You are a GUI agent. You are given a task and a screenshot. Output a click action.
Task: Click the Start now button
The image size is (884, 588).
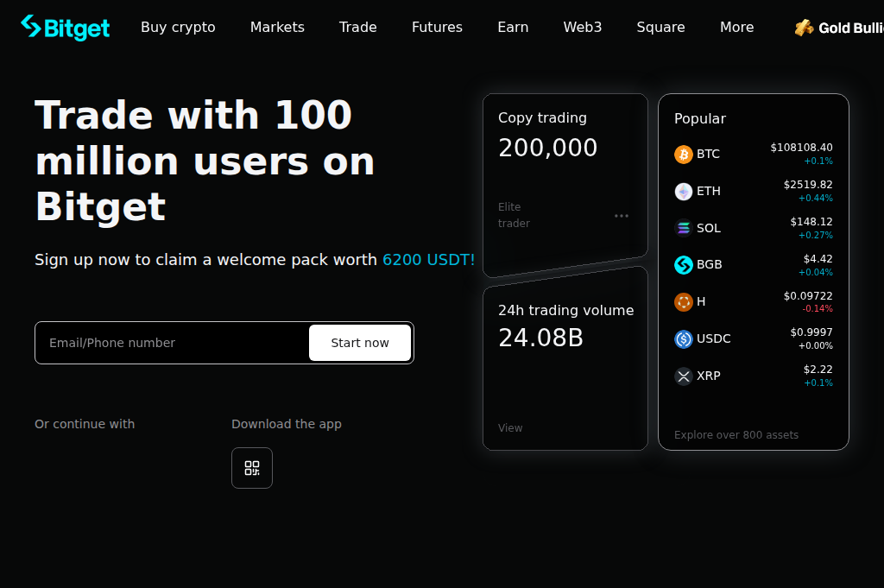coord(360,342)
